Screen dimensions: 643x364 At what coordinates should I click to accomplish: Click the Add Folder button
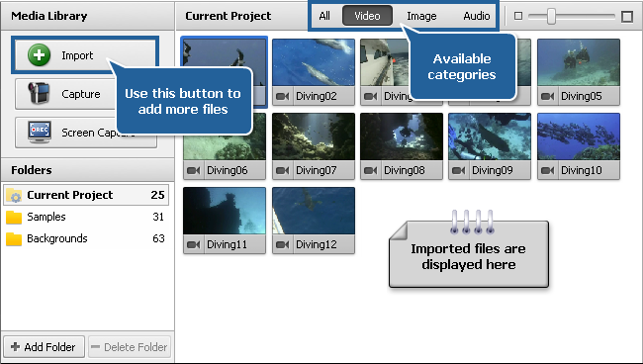(x=44, y=347)
